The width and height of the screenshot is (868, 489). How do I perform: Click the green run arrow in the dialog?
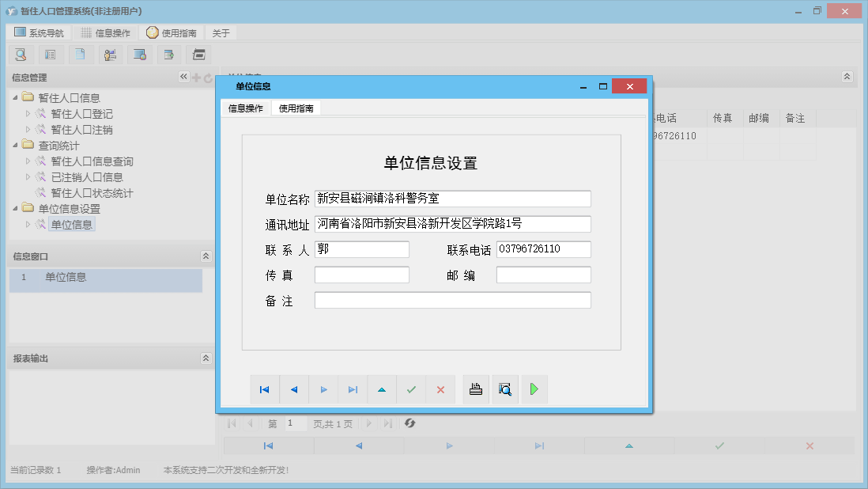click(x=534, y=389)
